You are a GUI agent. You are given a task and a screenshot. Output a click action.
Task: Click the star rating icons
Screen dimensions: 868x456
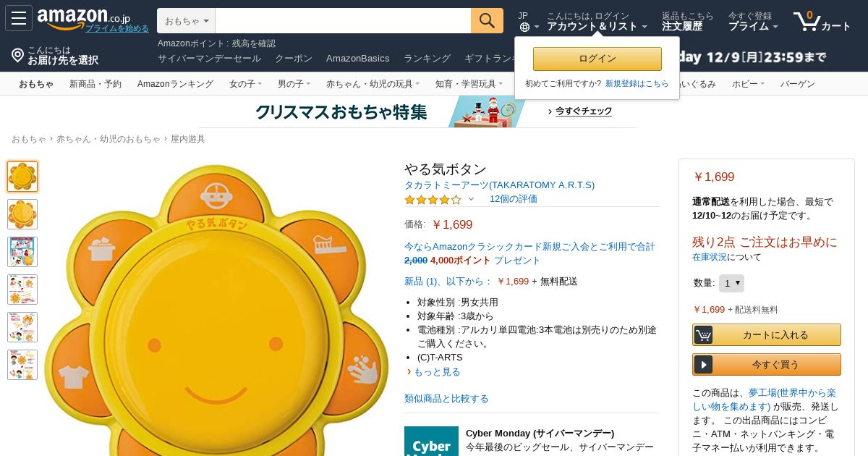click(x=433, y=199)
